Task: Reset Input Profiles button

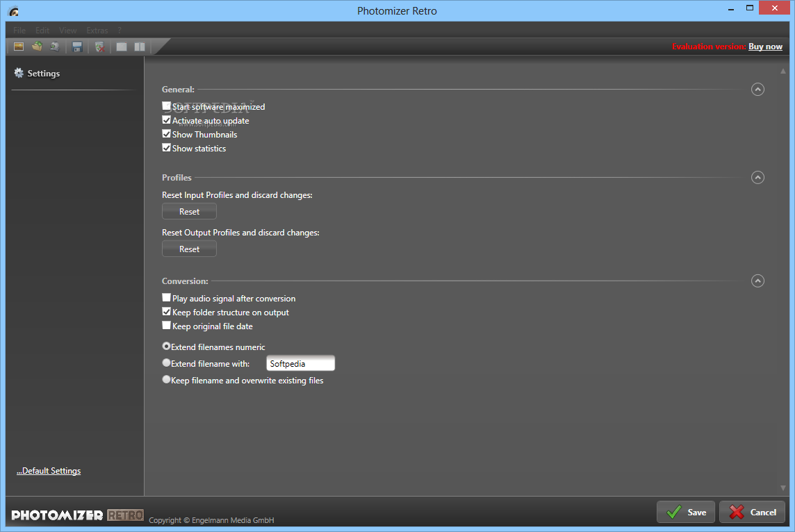Action: pos(189,211)
